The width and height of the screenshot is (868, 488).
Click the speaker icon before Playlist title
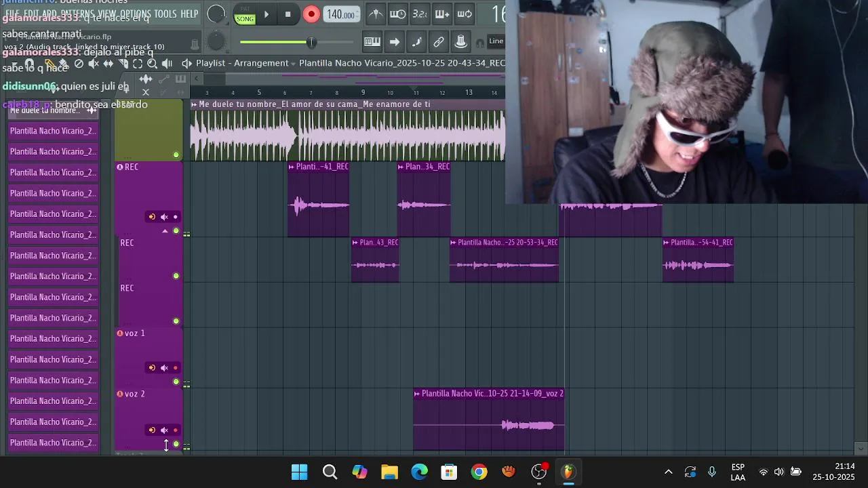pos(187,63)
